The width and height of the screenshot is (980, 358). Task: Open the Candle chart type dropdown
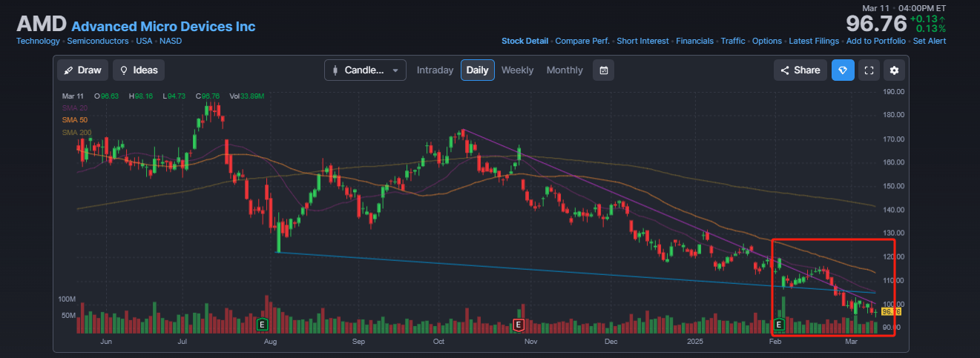point(365,70)
